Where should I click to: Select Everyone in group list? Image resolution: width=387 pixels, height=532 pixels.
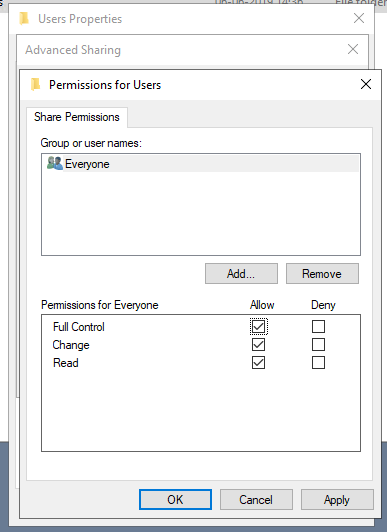201,164
